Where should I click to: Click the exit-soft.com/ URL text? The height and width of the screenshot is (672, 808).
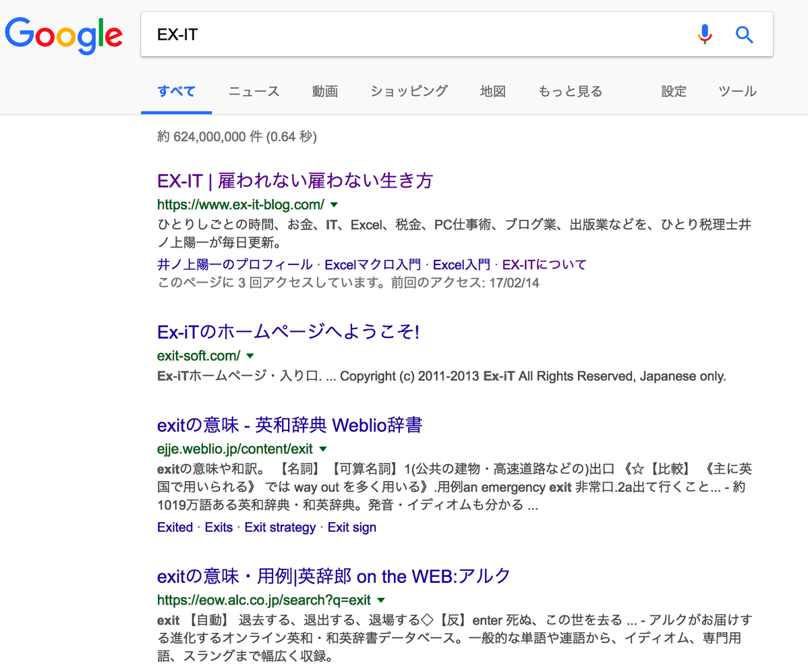coord(198,356)
